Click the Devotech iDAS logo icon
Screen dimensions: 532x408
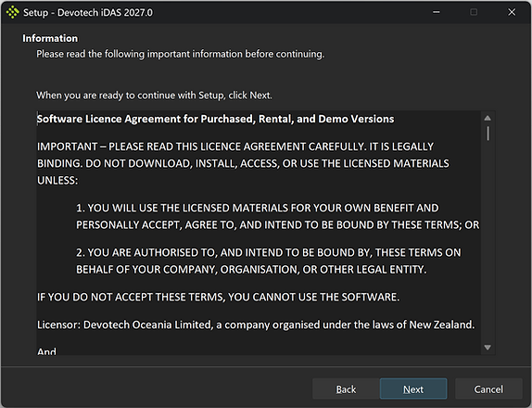tap(13, 13)
